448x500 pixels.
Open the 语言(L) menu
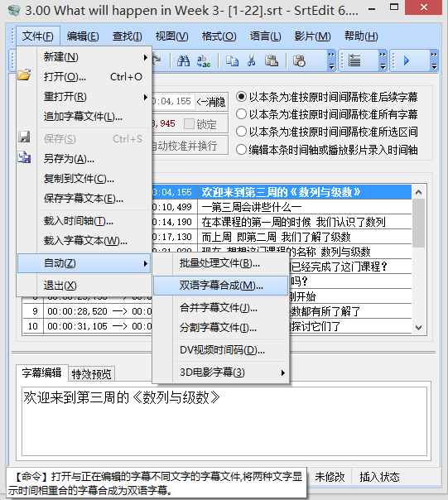pyautogui.click(x=265, y=36)
